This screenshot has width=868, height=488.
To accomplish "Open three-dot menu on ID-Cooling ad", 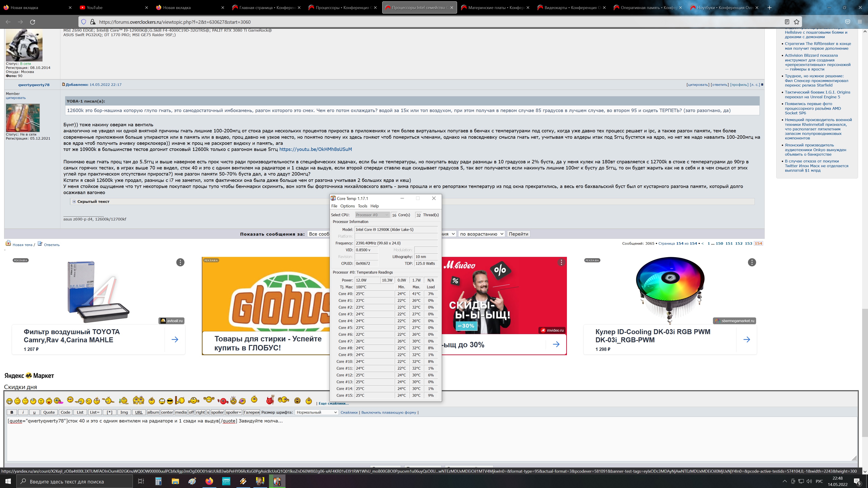I will 752,262.
